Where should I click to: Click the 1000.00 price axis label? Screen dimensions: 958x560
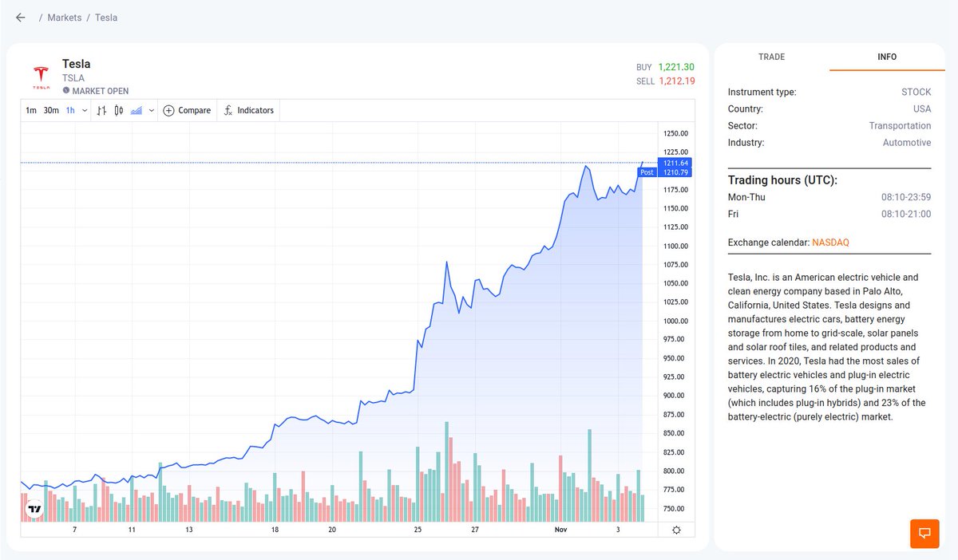click(675, 321)
